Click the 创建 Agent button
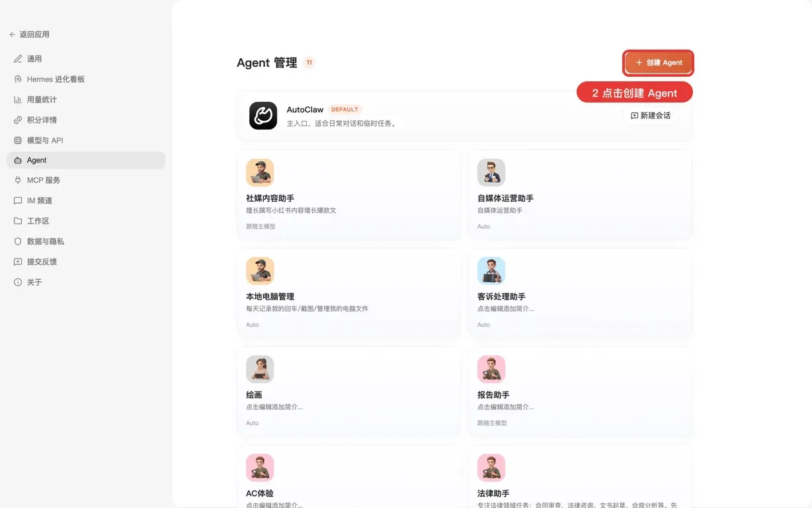Viewport: 812px width, 508px height. pos(659,63)
